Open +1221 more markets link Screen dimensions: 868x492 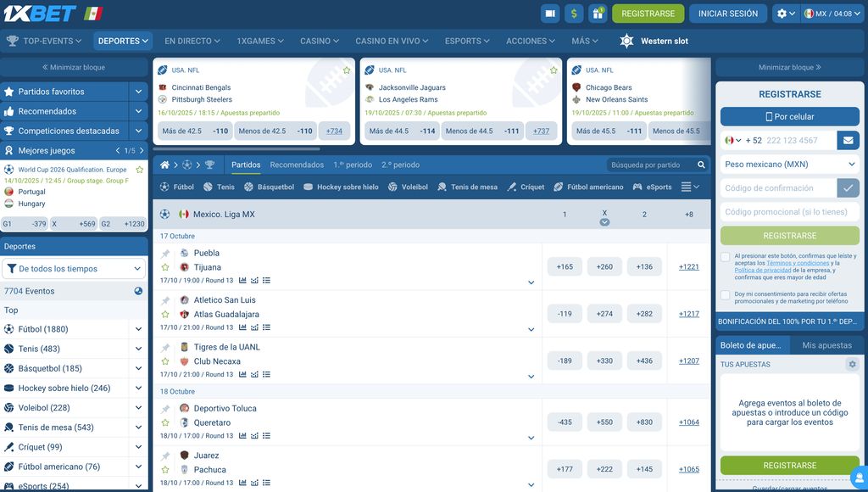click(x=688, y=266)
